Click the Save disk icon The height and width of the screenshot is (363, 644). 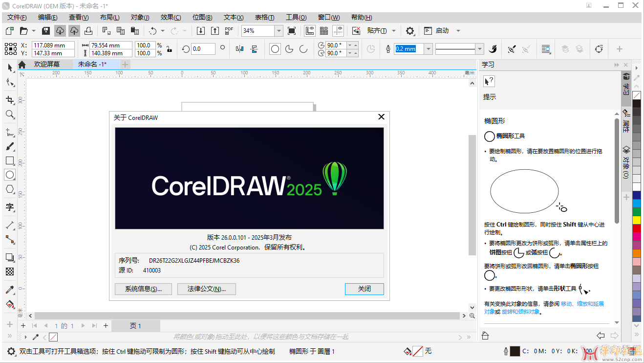(46, 31)
